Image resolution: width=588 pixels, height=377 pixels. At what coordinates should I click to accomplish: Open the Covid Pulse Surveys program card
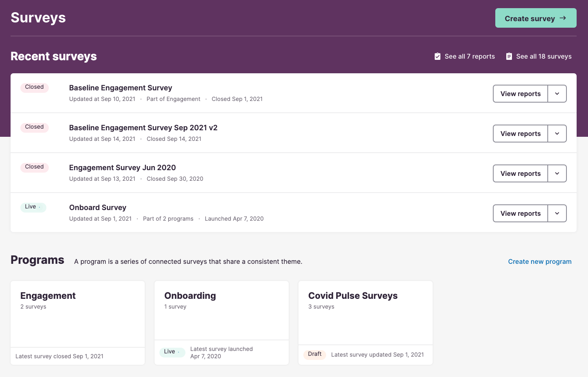coord(366,322)
